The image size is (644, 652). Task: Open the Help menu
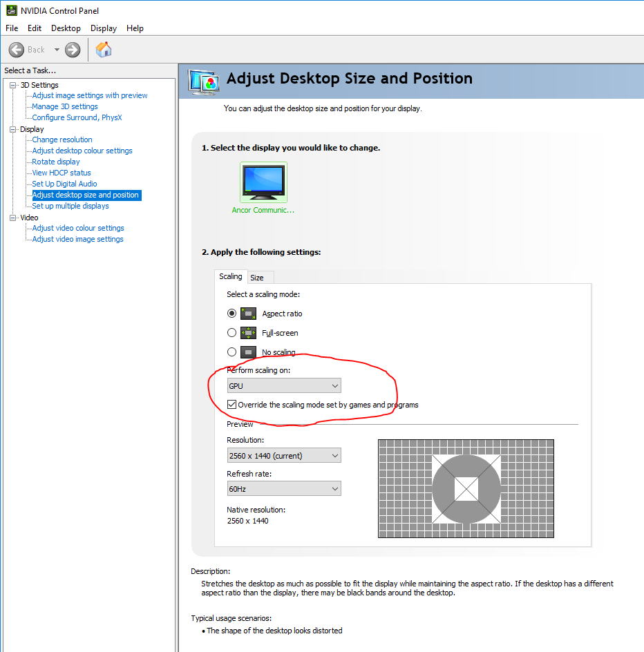click(135, 28)
